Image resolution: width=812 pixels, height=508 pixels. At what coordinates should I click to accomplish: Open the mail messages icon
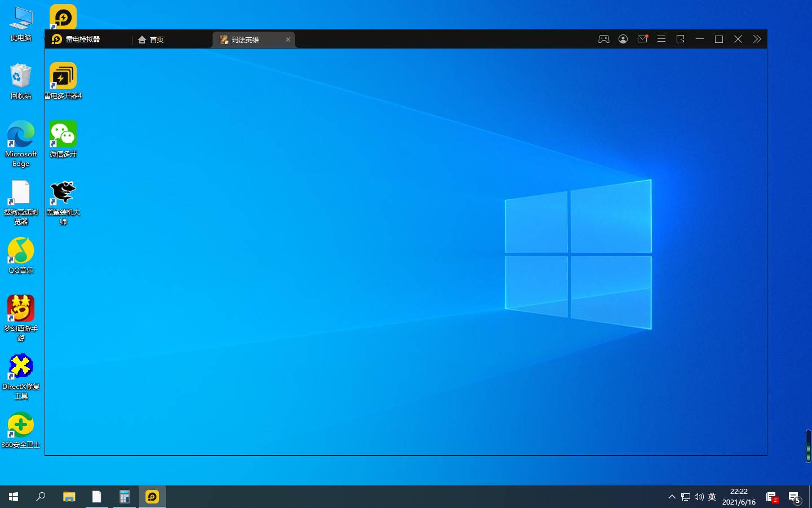[x=642, y=39]
